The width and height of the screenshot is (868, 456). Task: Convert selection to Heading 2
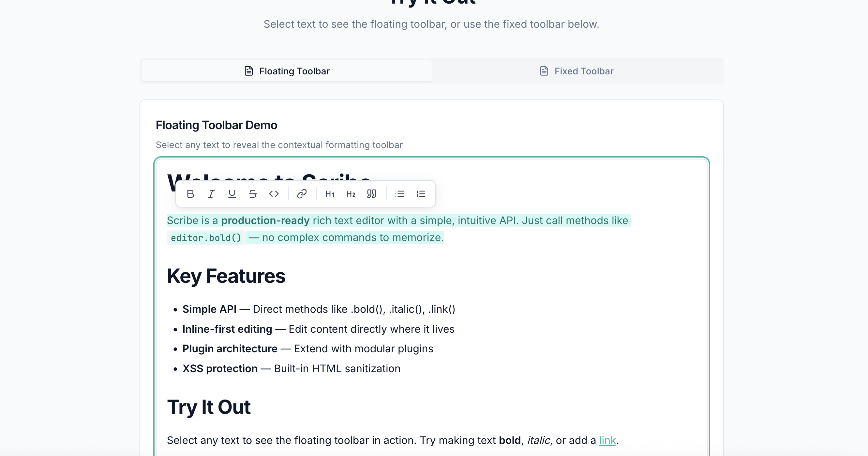(x=351, y=193)
